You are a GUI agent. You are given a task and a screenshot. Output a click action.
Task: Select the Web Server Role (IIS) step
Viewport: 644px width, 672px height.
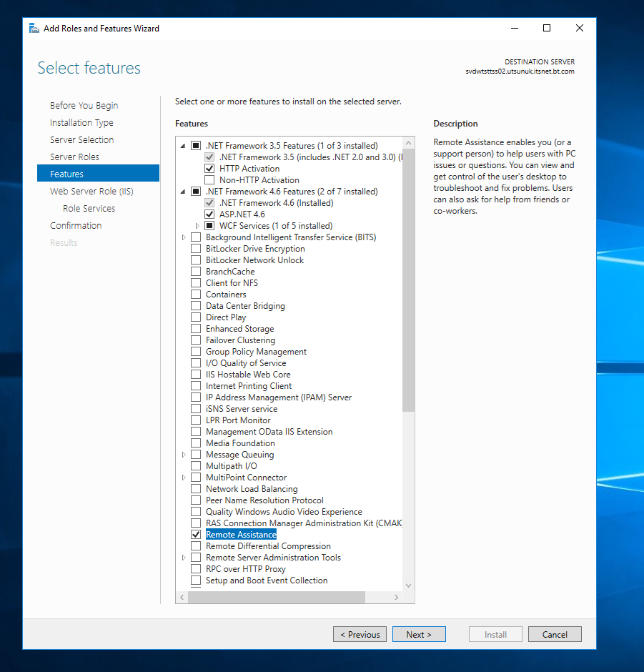pos(91,191)
